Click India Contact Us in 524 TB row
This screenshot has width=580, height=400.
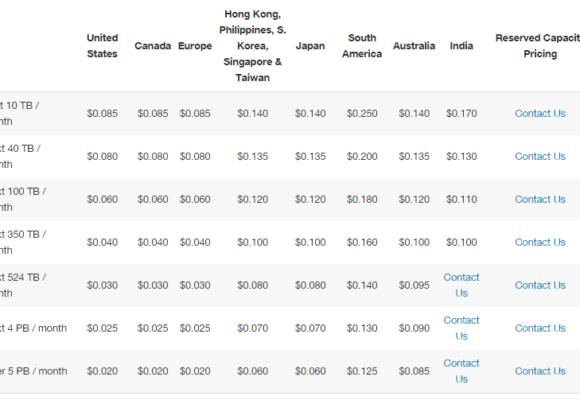point(461,285)
